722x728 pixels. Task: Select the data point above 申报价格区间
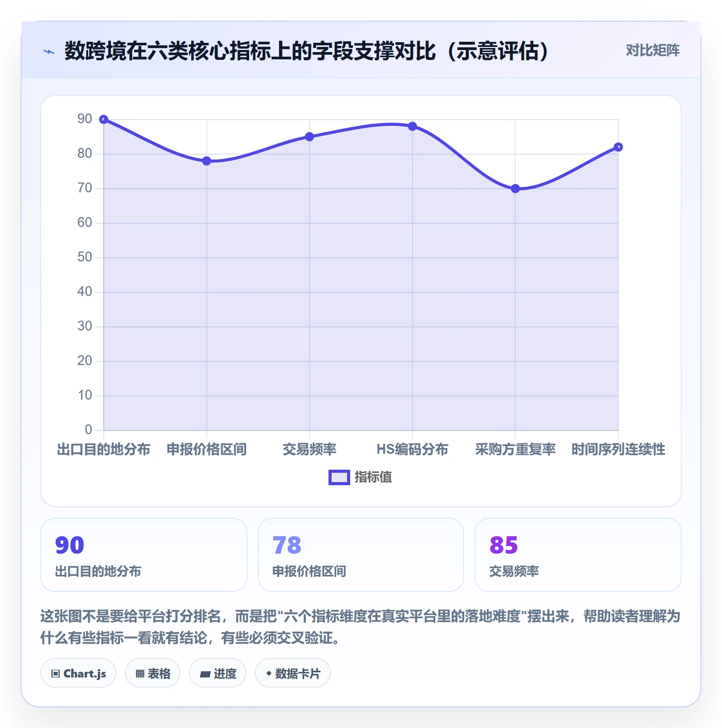[x=207, y=161]
